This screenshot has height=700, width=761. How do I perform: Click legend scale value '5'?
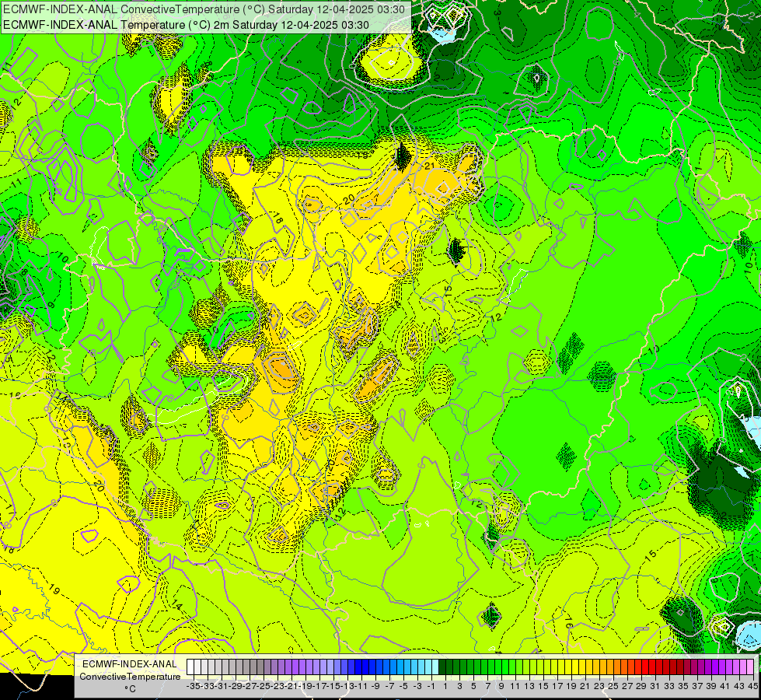coord(473,686)
